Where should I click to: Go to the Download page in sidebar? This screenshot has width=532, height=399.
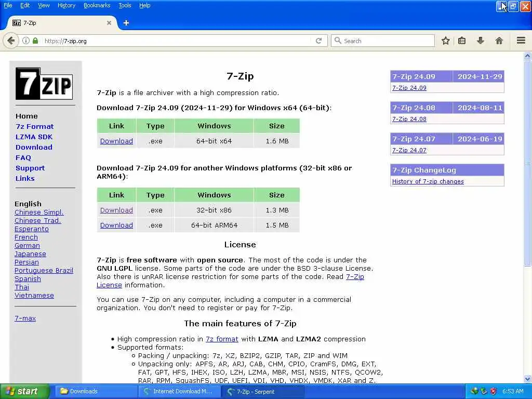click(x=34, y=147)
